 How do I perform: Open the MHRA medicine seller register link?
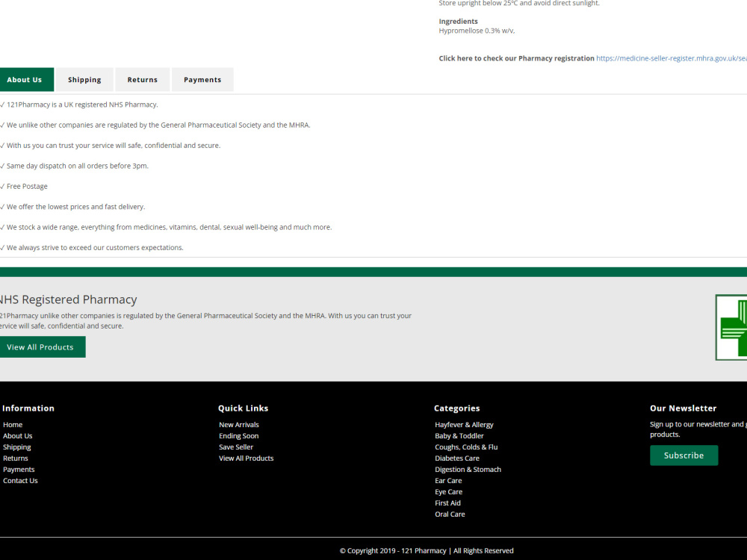click(x=672, y=58)
